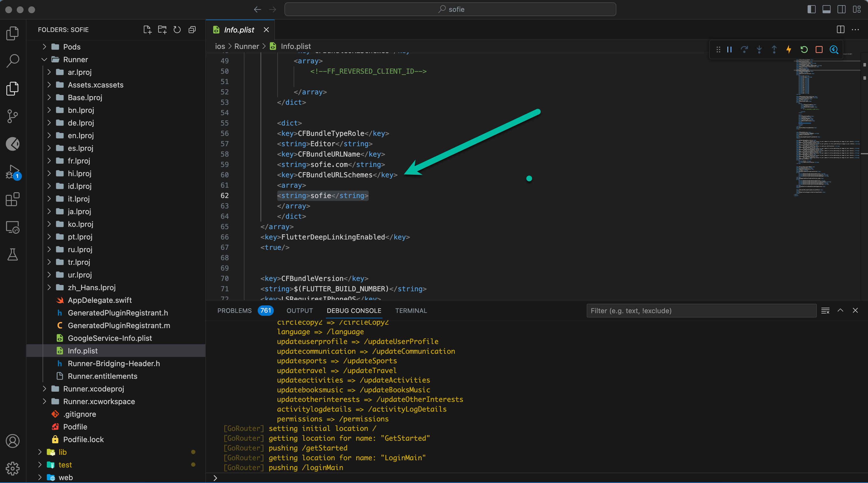Step over the current line in the debugger
Viewport: 868px width, 483px height.
[744, 50]
